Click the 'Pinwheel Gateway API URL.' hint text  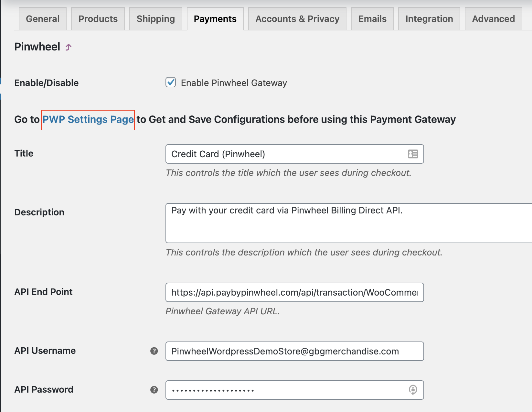pos(223,311)
